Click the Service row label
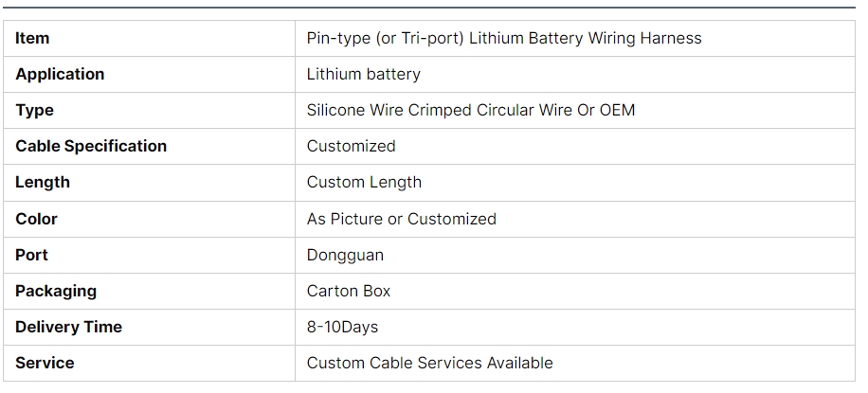868x393 pixels. [x=45, y=363]
